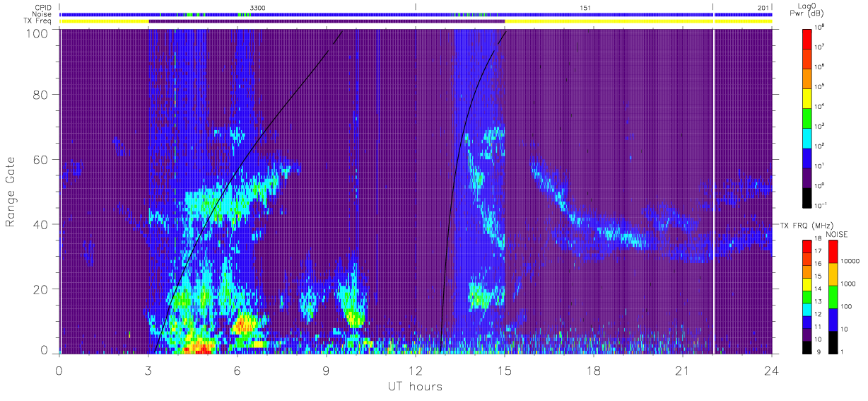Click the 'TX Freq' row label
The image size is (868, 401).
[x=39, y=21]
